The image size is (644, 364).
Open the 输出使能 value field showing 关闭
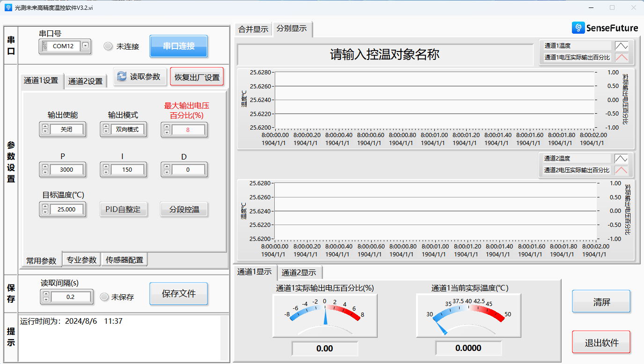coord(66,130)
